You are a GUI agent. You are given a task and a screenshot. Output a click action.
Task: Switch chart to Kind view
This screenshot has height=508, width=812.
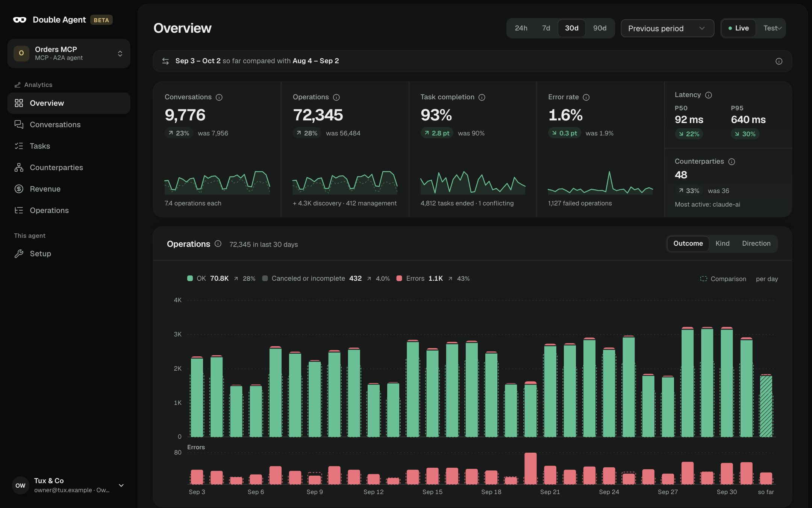coord(723,243)
